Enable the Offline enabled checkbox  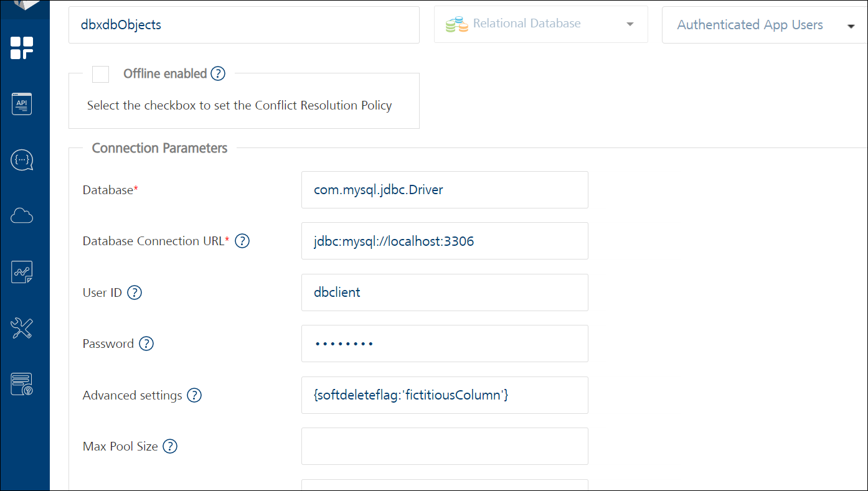point(100,74)
